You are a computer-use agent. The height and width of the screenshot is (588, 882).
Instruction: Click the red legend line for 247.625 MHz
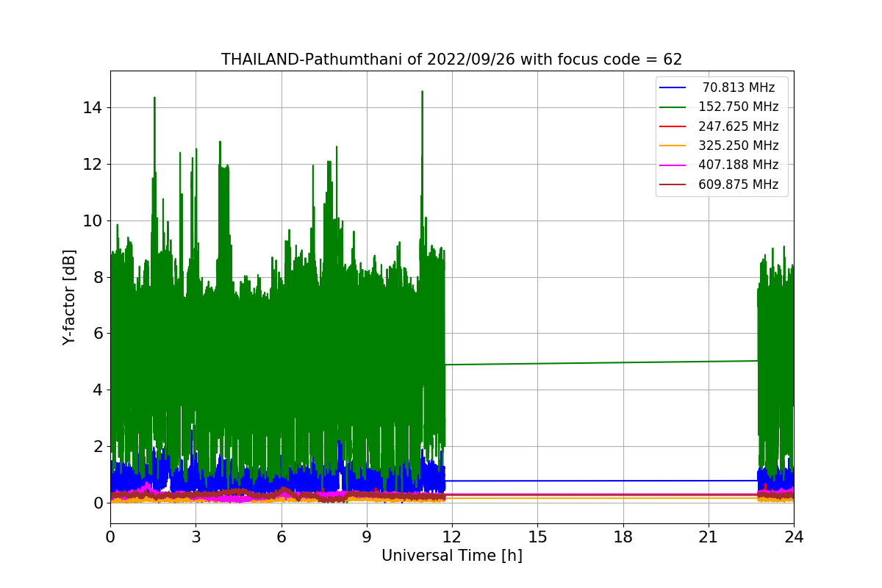tap(673, 126)
